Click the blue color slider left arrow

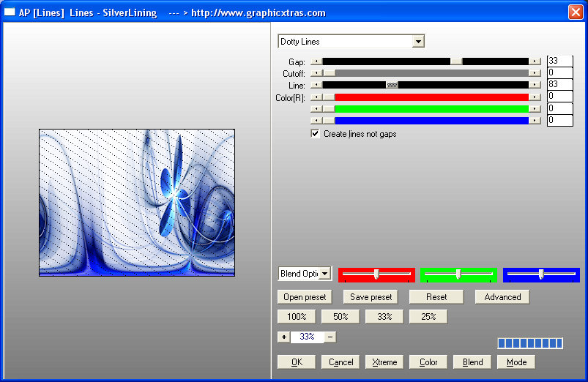click(x=316, y=120)
